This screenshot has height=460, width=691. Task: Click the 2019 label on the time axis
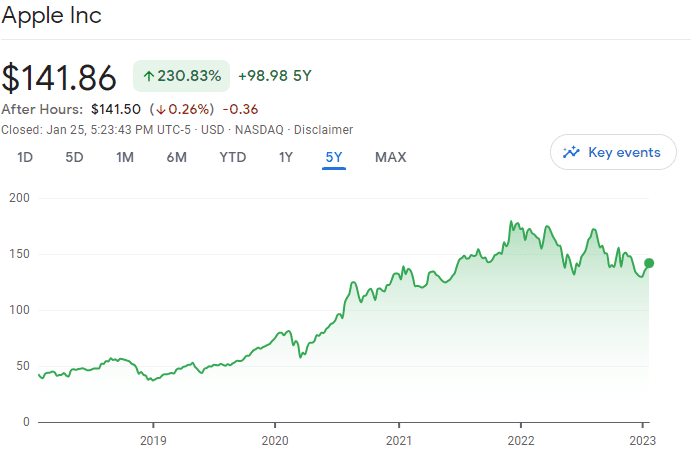pyautogui.click(x=152, y=440)
